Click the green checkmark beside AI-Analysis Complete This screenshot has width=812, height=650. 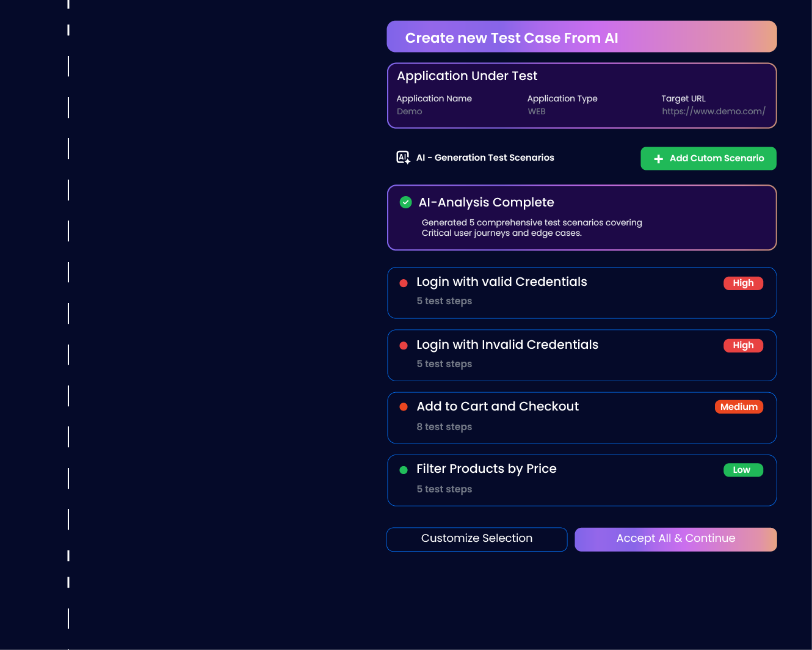tap(405, 202)
